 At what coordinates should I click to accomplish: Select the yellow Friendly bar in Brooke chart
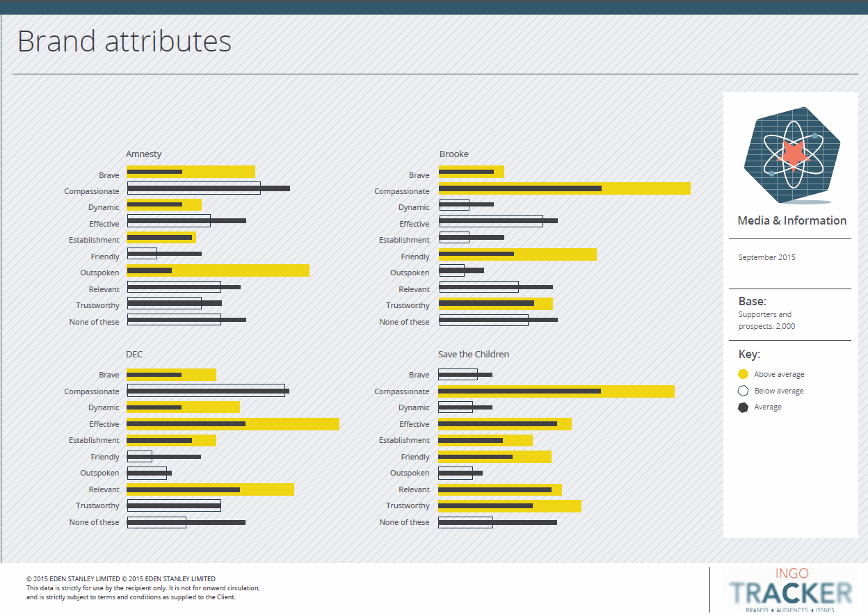pyautogui.click(x=517, y=254)
